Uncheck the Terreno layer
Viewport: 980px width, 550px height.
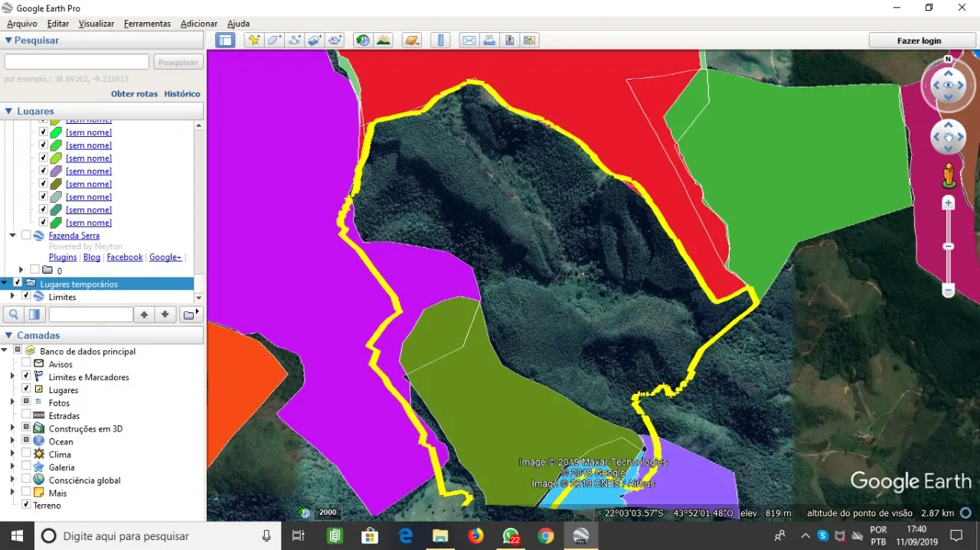click(26, 505)
